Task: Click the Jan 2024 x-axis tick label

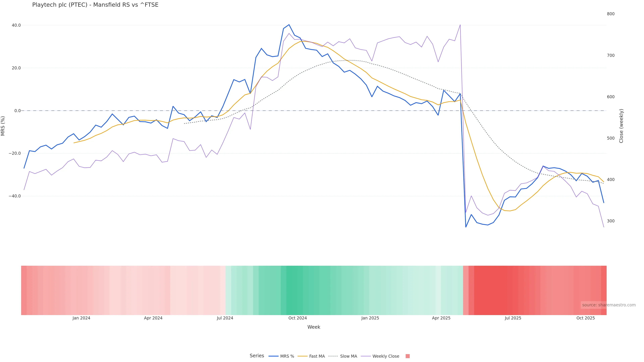Action: pyautogui.click(x=81, y=318)
